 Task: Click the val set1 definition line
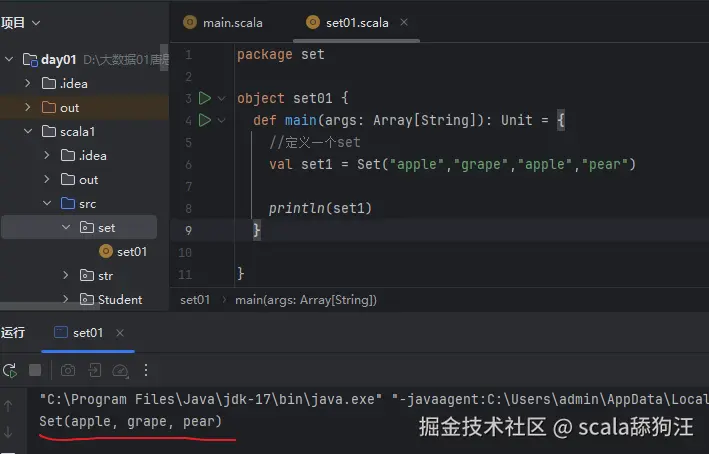click(452, 164)
